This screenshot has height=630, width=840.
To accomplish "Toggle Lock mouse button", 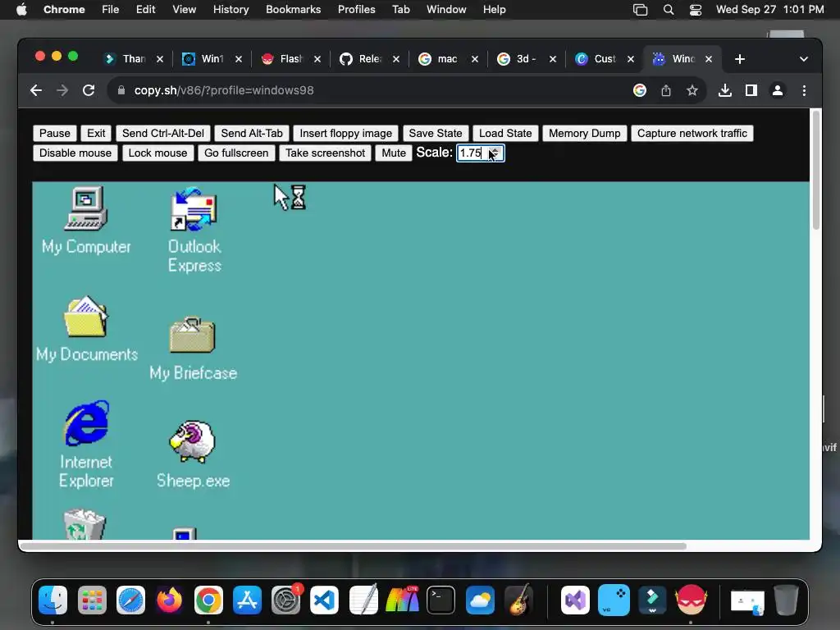I will point(157,153).
